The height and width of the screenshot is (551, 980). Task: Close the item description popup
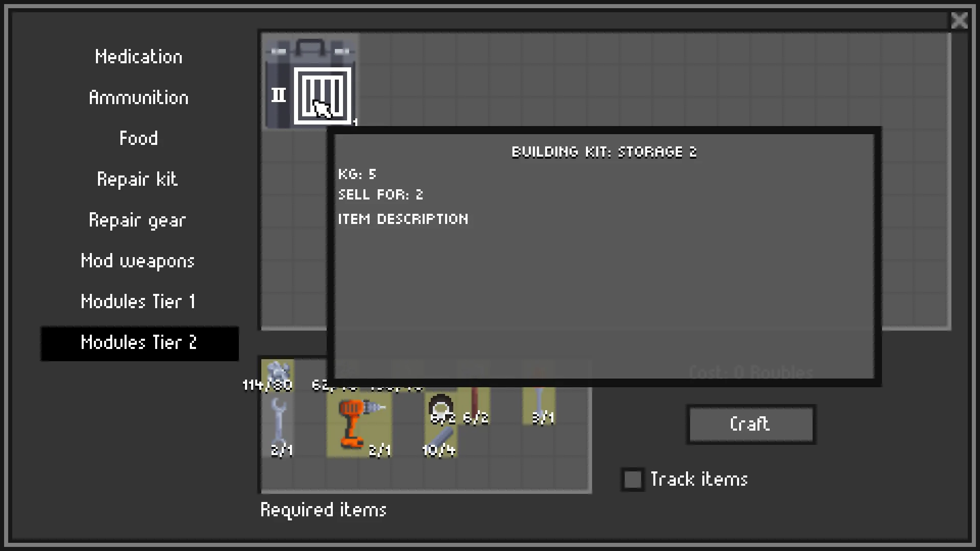(961, 21)
